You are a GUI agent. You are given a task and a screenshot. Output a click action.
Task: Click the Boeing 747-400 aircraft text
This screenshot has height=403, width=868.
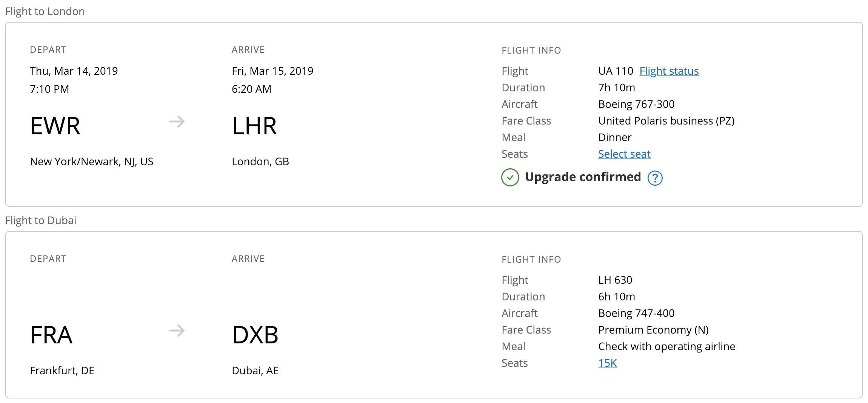(x=636, y=313)
